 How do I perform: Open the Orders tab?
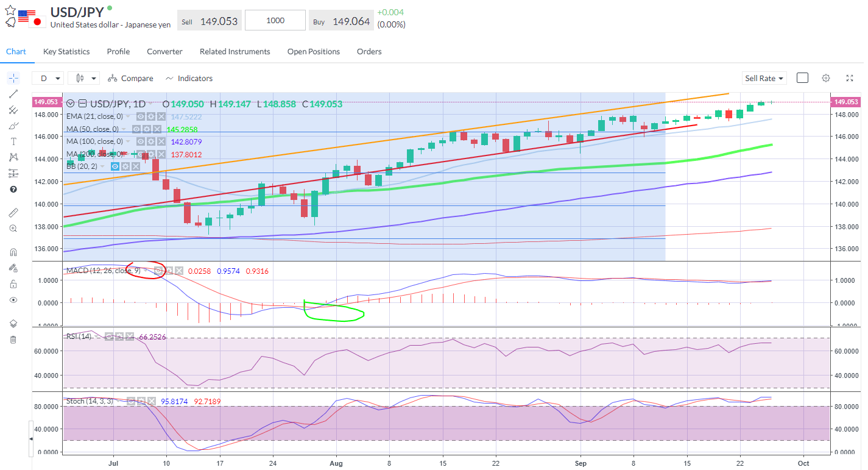369,52
